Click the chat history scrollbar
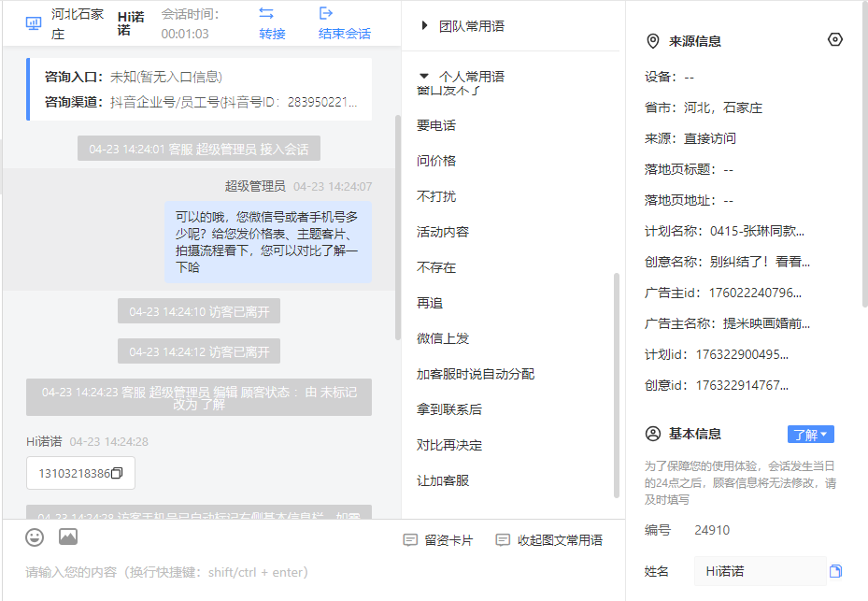 397,227
